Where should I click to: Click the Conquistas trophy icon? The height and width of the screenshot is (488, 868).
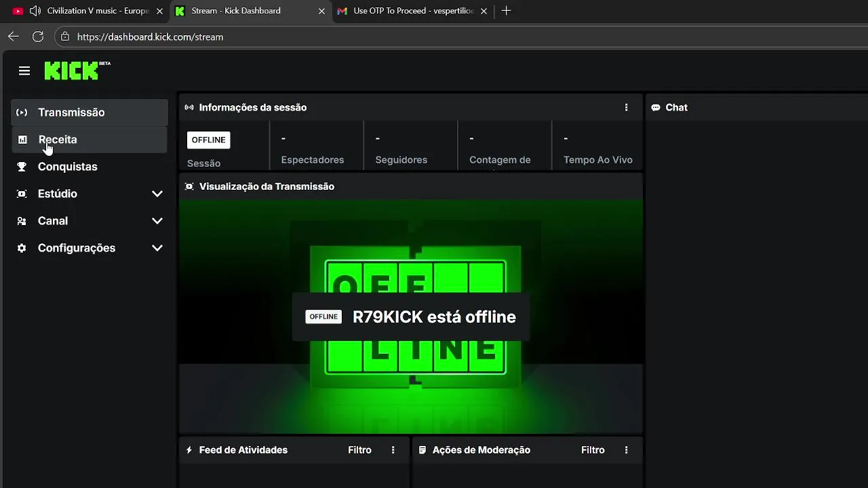(x=22, y=167)
